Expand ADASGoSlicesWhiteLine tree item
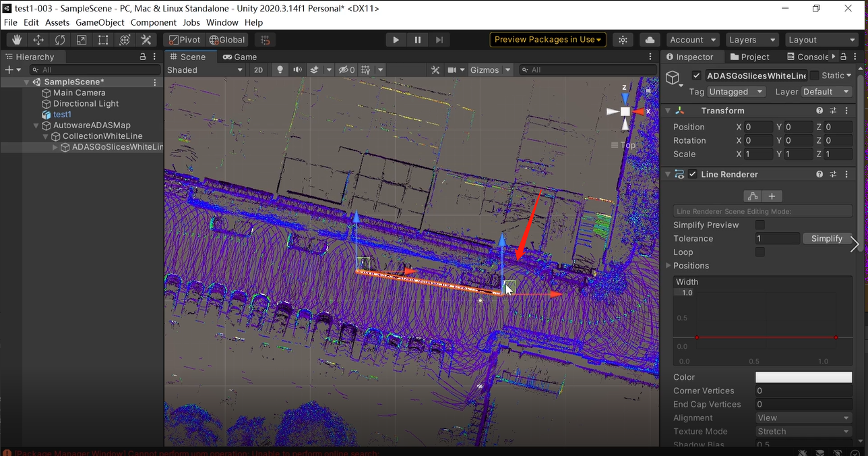The width and height of the screenshot is (868, 456). [55, 147]
